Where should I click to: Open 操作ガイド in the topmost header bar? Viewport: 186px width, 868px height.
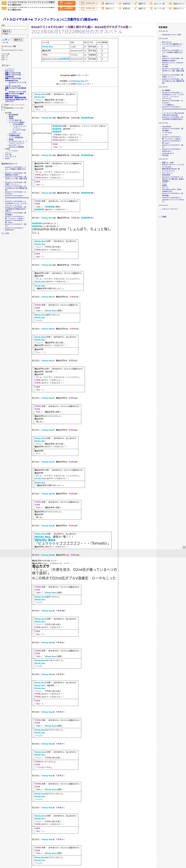[108, 4]
